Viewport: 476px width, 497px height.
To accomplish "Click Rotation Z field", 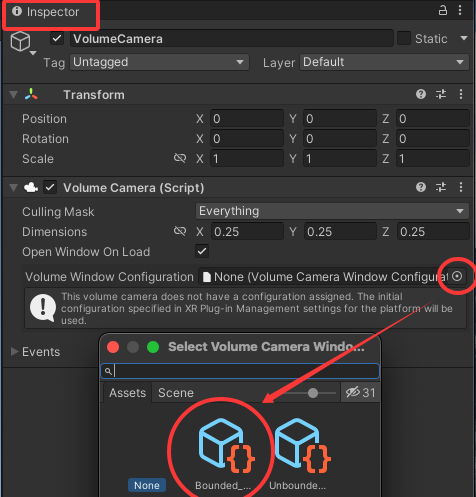I will coord(433,139).
